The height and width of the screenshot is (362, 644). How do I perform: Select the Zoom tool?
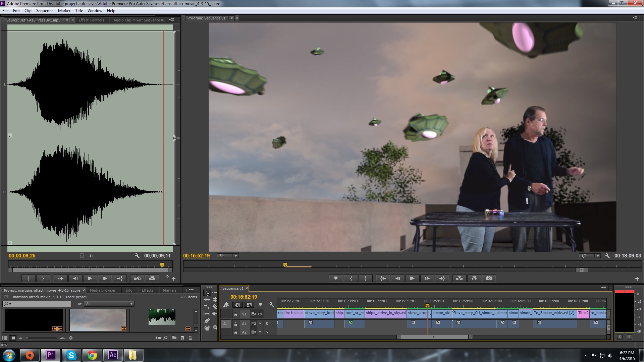coord(215,328)
